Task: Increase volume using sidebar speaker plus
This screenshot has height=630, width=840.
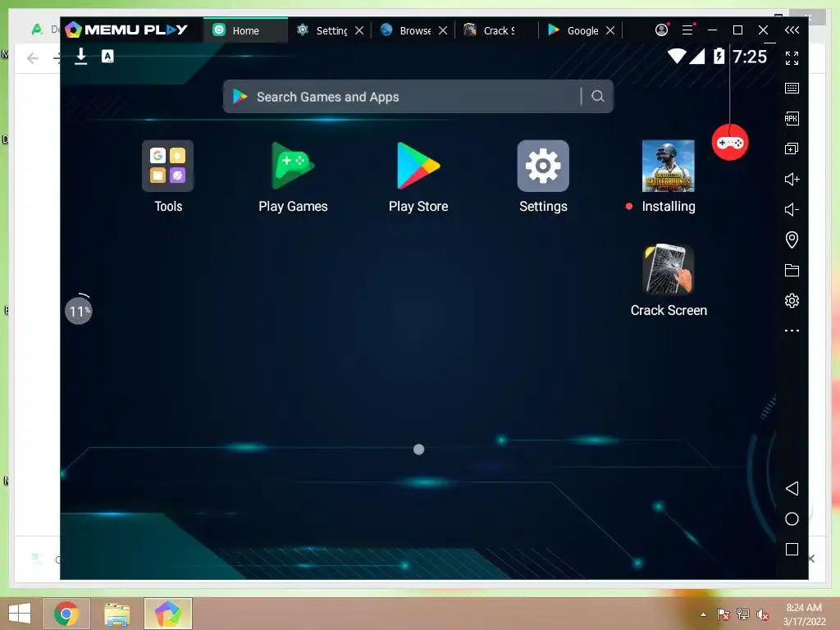Action: pos(792,179)
